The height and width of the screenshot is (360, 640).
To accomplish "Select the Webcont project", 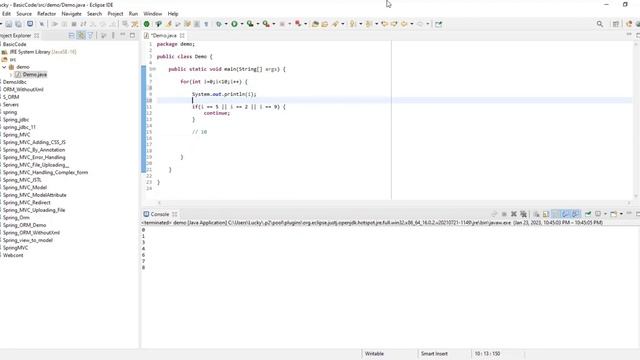I will (13, 256).
